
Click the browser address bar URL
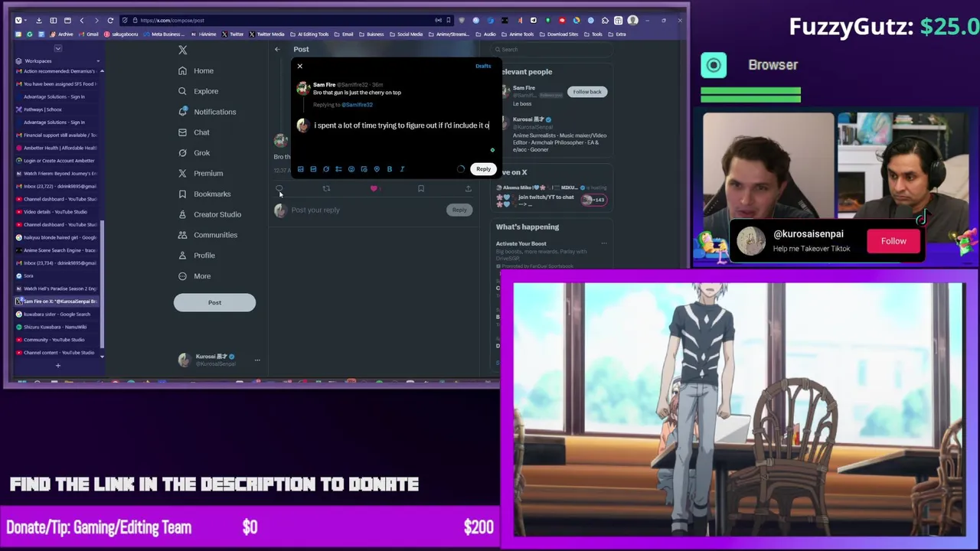[x=172, y=21]
